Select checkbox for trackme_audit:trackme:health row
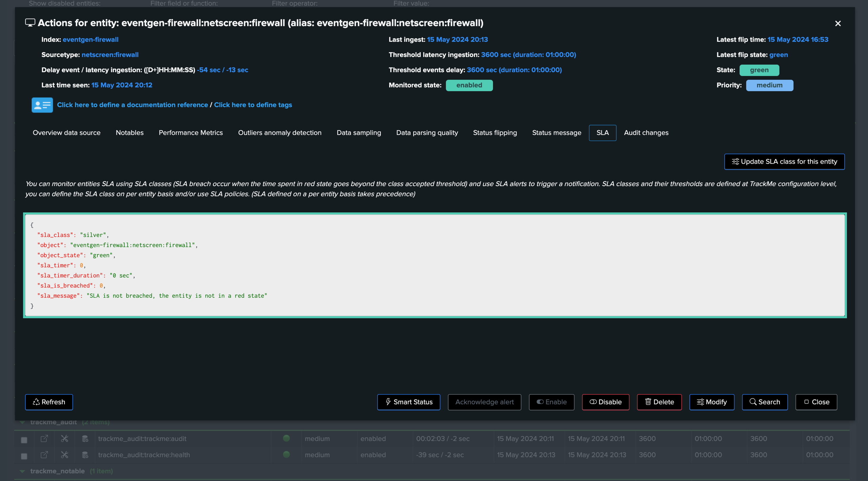 click(24, 456)
